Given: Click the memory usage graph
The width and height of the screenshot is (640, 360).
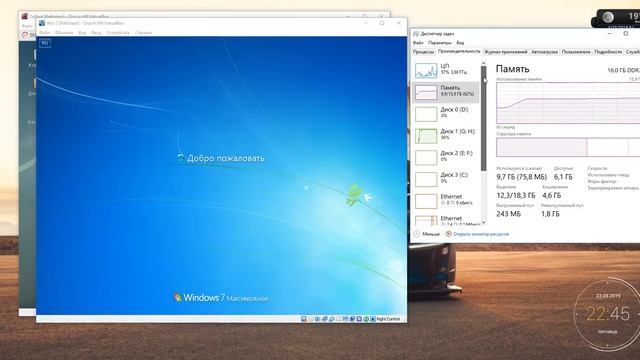Looking at the screenshot, I should point(568,103).
